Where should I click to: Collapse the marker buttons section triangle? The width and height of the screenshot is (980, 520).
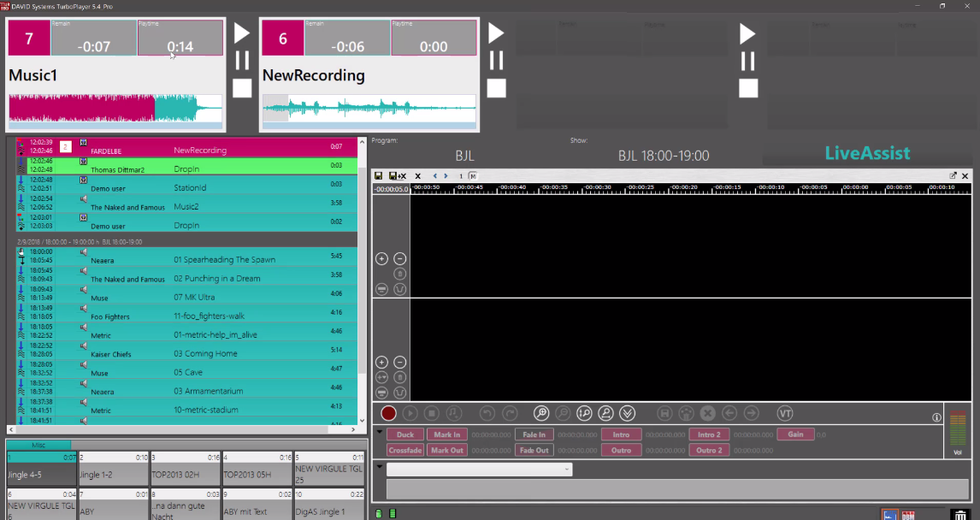[379, 432]
